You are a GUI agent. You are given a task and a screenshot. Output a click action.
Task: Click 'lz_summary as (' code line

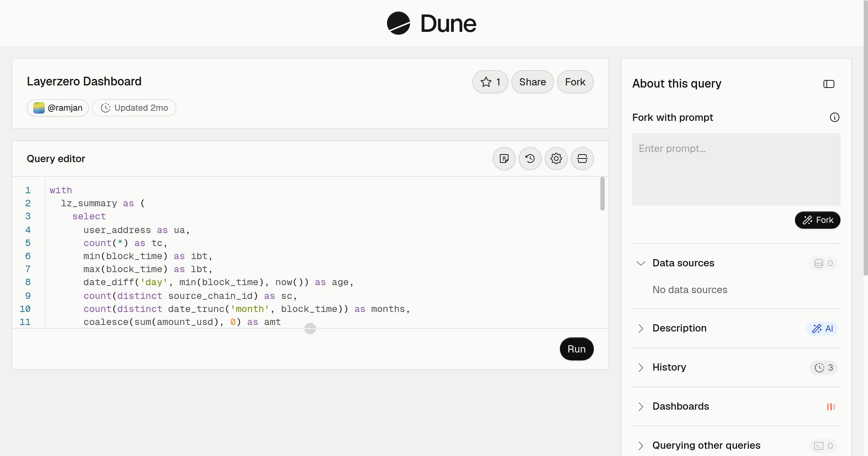103,203
